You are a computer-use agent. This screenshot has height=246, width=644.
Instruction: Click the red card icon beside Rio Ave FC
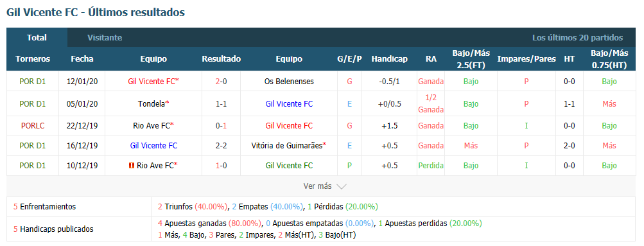point(132,166)
